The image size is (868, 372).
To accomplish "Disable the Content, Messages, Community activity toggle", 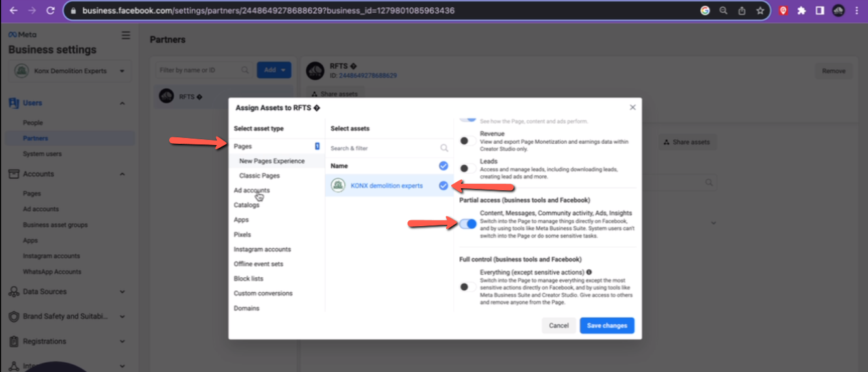I will [x=468, y=224].
